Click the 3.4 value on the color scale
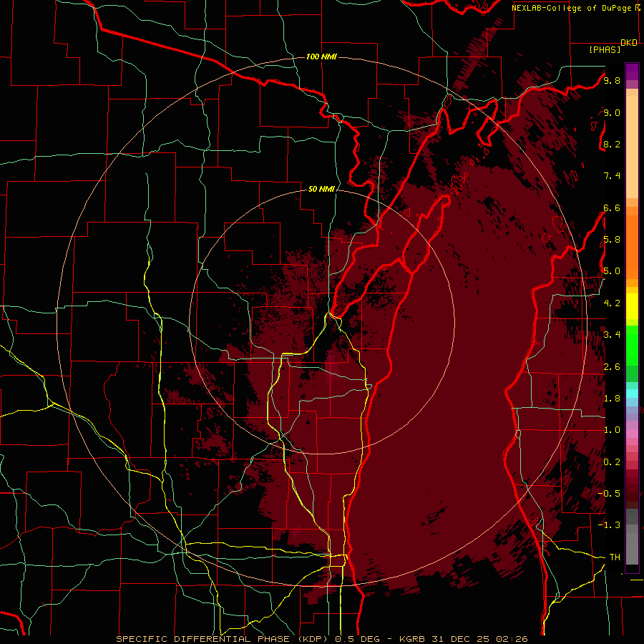Viewport: 644px width, 644px height. [612, 335]
